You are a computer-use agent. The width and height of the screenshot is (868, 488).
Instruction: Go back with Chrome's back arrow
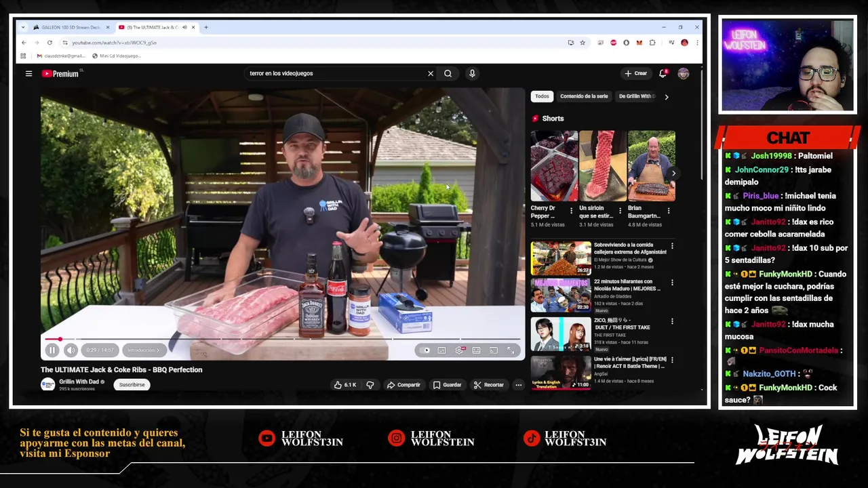(x=24, y=43)
